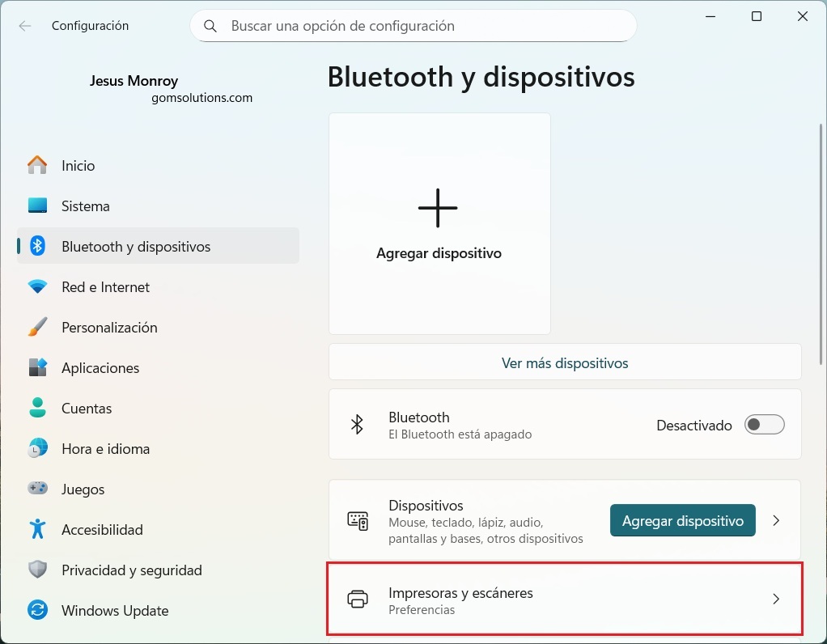The image size is (827, 644).
Task: Click the Personalización paintbrush icon
Action: (37, 327)
